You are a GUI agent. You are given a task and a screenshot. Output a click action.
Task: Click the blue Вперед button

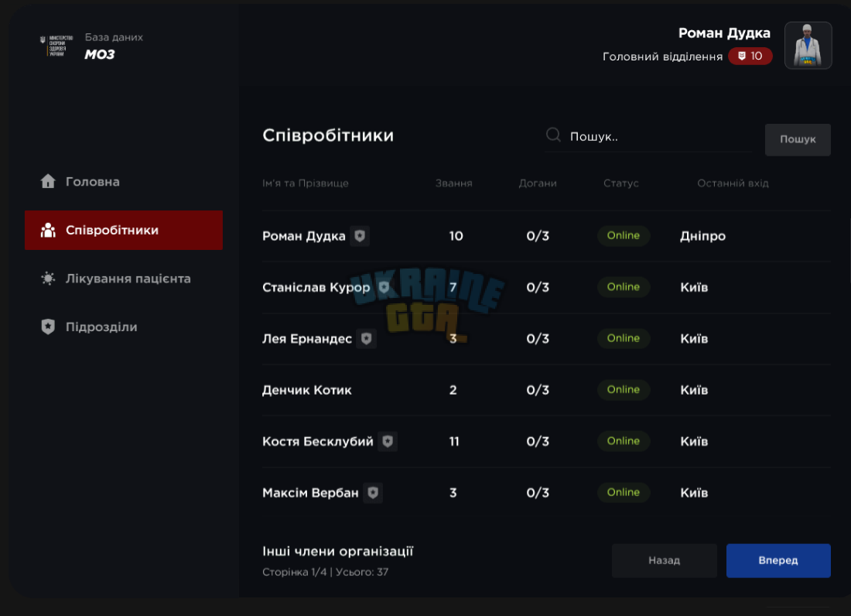[x=778, y=560]
